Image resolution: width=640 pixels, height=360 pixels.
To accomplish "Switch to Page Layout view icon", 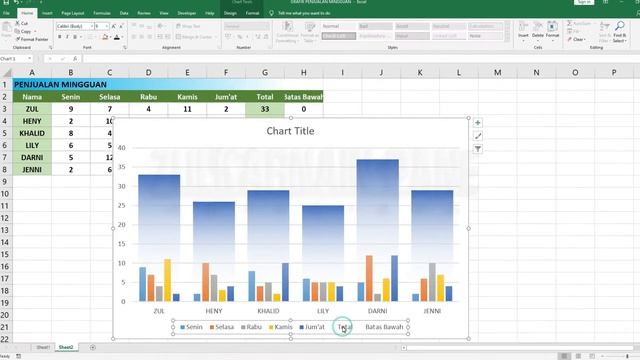I will coord(578,356).
